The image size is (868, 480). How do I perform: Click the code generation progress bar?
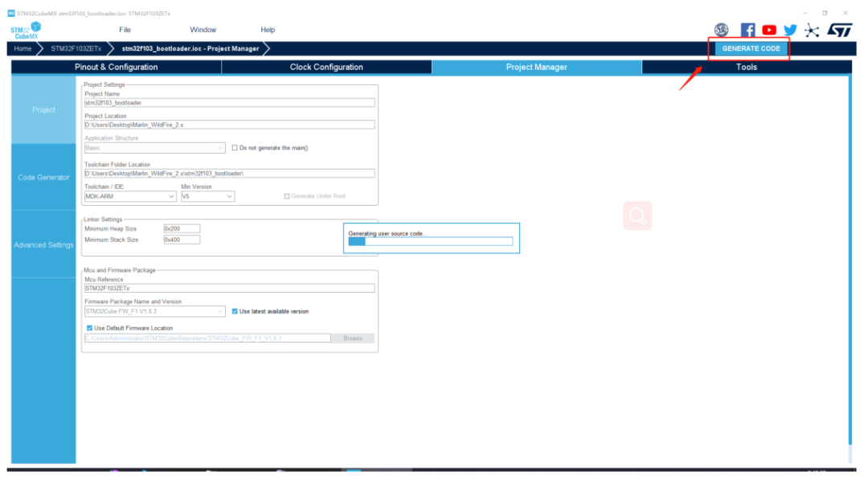coord(431,241)
